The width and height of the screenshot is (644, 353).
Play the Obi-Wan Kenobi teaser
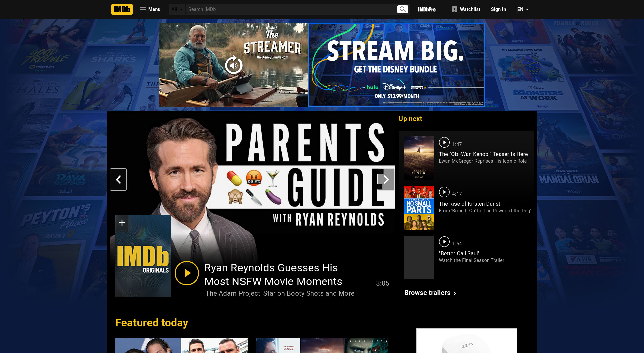click(x=444, y=142)
